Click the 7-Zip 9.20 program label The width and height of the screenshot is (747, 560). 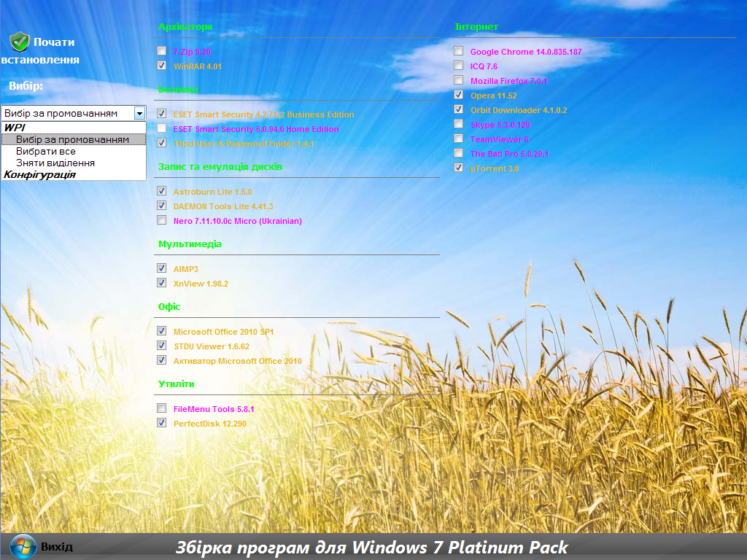click(x=192, y=52)
